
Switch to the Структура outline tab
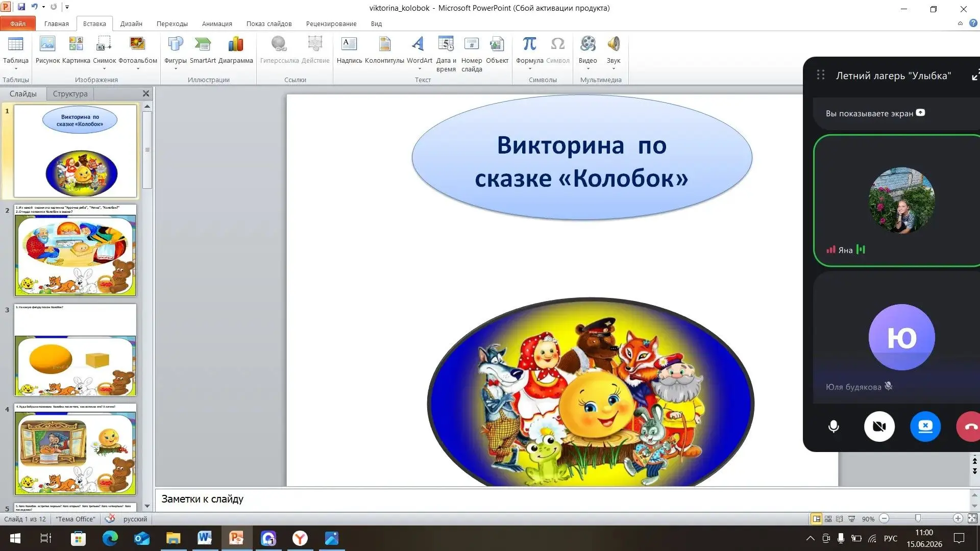70,94
